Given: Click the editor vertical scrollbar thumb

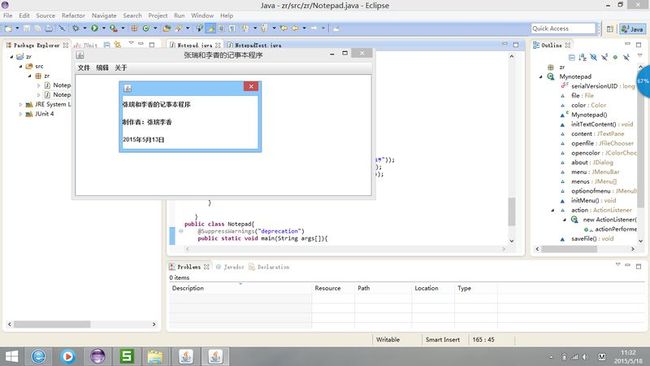Looking at the screenshot, I should point(512,211).
